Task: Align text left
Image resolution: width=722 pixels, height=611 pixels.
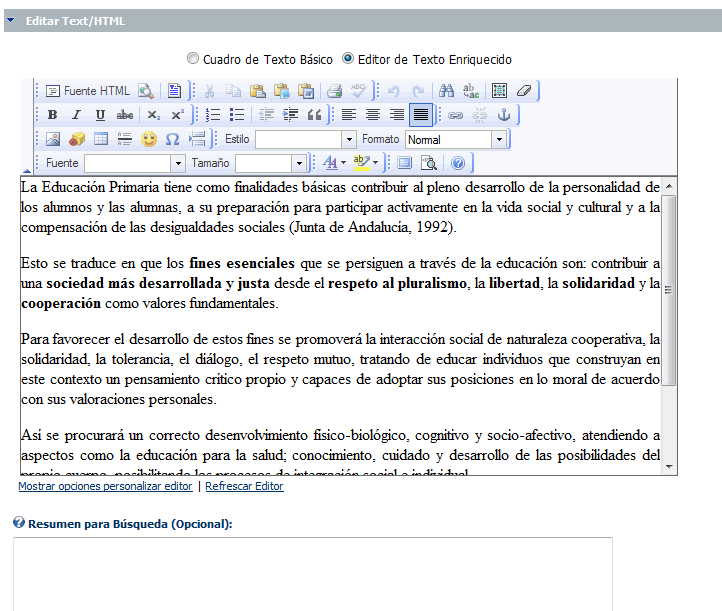Action: pos(349,115)
